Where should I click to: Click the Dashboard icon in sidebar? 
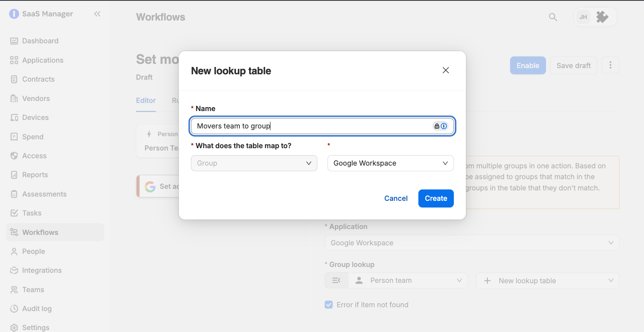pyautogui.click(x=14, y=41)
